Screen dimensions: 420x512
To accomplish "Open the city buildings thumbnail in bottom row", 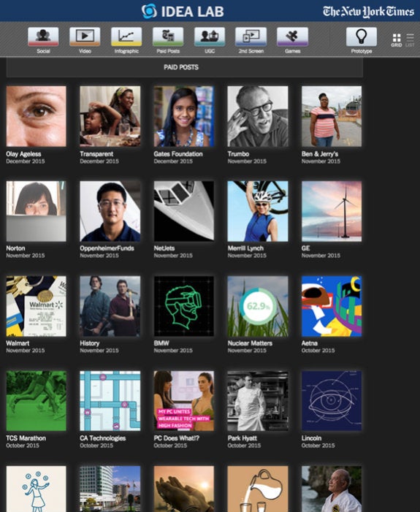I will [x=110, y=489].
